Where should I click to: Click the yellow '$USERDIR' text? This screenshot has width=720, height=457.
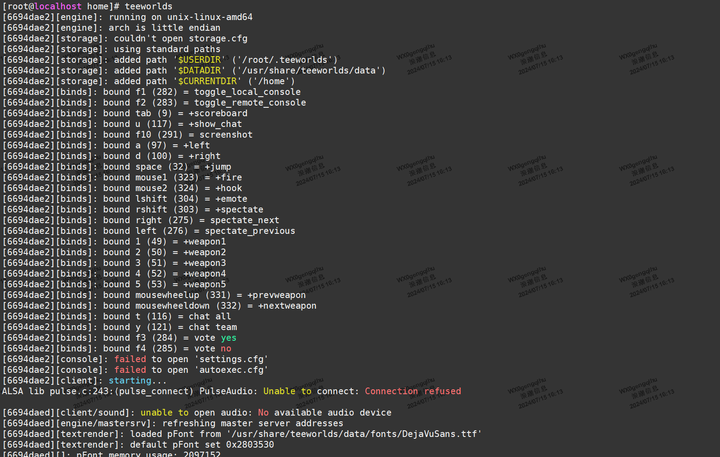[x=199, y=60]
